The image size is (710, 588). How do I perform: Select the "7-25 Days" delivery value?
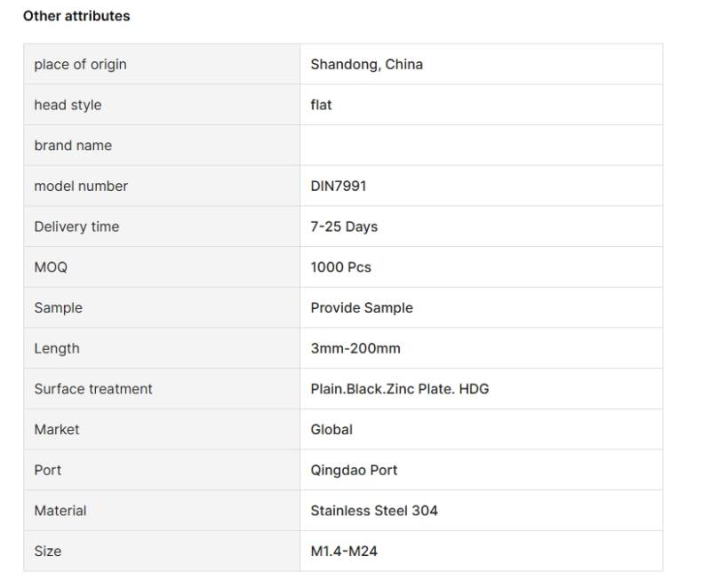(344, 226)
